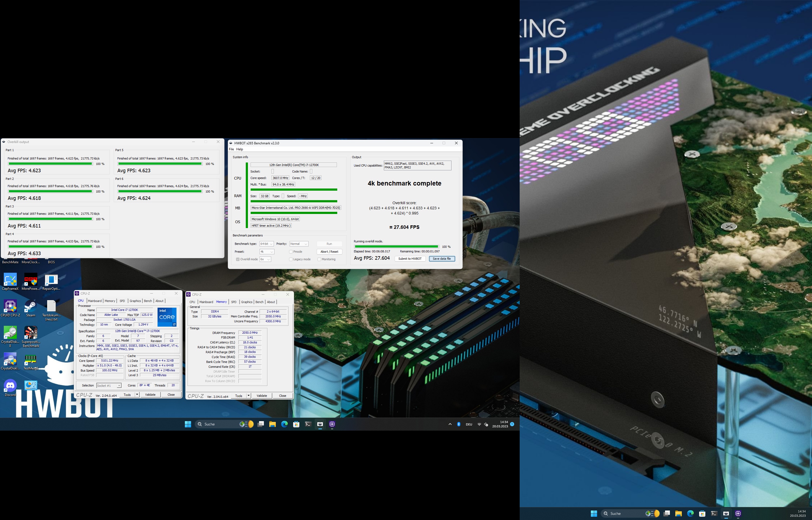The height and width of the screenshot is (520, 812).
Task: Open the CapFrameX desktop shortcut
Action: coord(10,282)
